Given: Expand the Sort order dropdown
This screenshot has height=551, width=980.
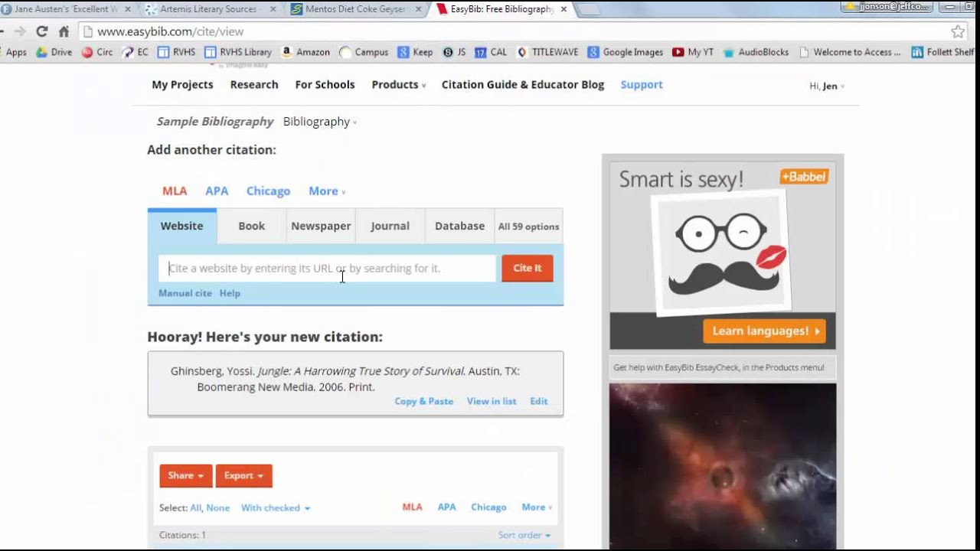Looking at the screenshot, I should tap(524, 535).
